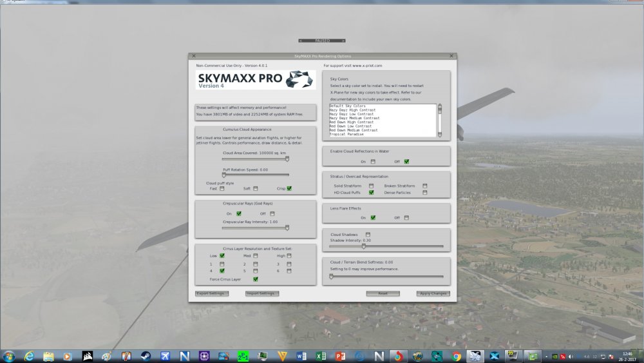Open the blue airplane taskbar icon
The height and width of the screenshot is (363, 644).
coord(165,356)
